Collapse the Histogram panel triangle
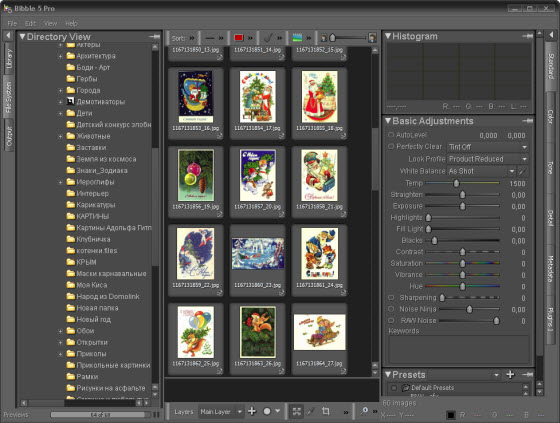The width and height of the screenshot is (560, 423). point(388,36)
